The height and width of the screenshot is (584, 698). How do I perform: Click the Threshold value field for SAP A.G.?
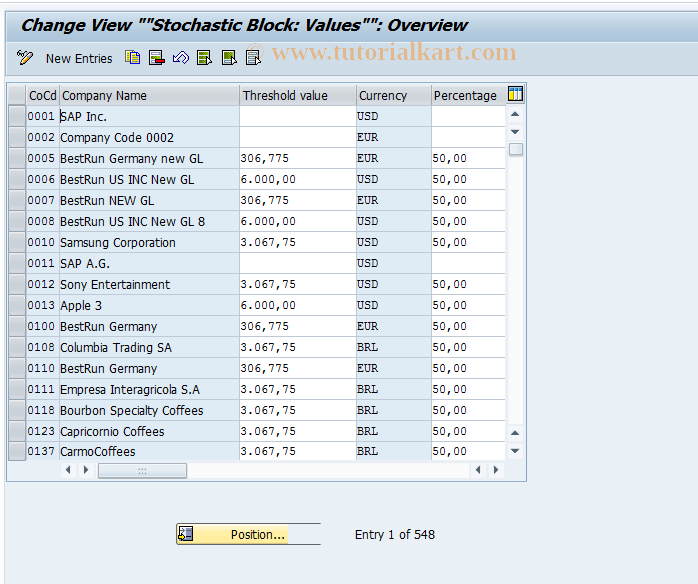[x=298, y=264]
